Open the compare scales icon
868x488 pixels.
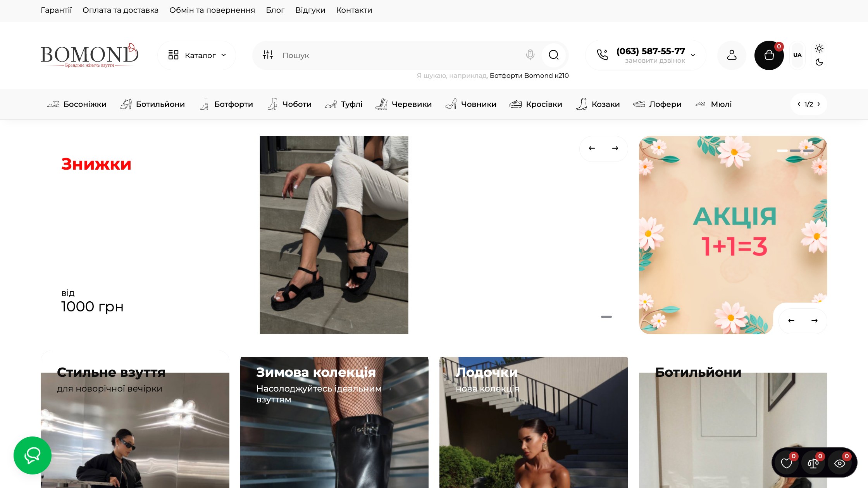pyautogui.click(x=813, y=463)
